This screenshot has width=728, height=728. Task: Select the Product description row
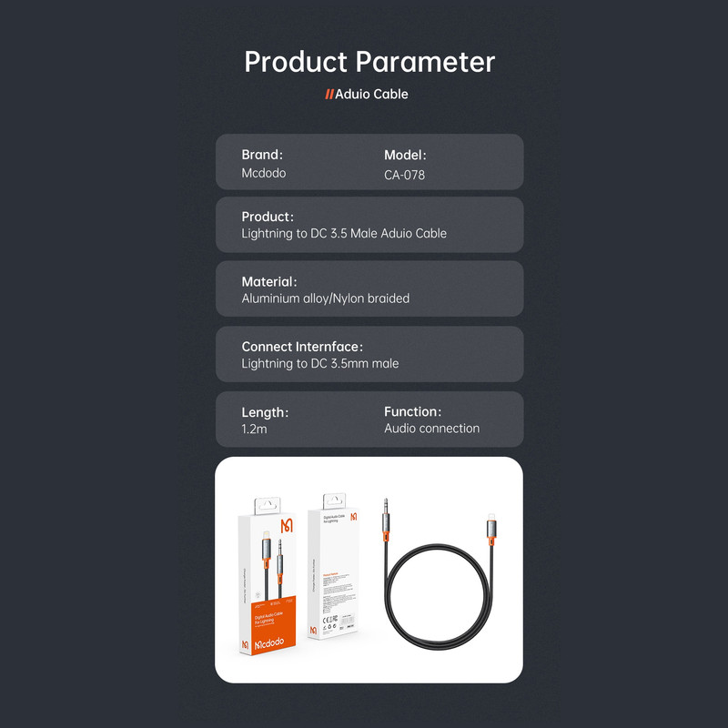[369, 225]
